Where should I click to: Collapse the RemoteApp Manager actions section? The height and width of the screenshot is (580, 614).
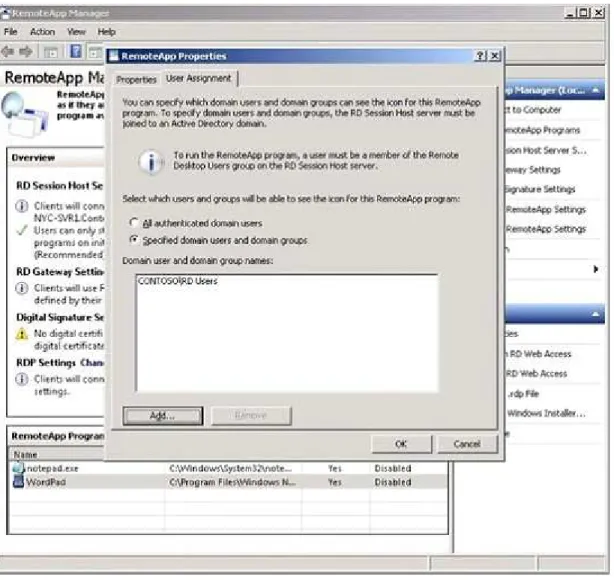(x=596, y=90)
